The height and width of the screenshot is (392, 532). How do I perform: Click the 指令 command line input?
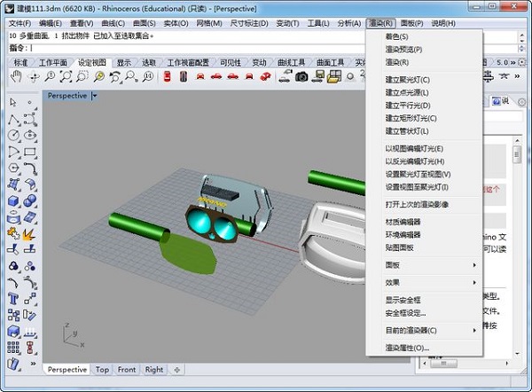[x=177, y=47]
